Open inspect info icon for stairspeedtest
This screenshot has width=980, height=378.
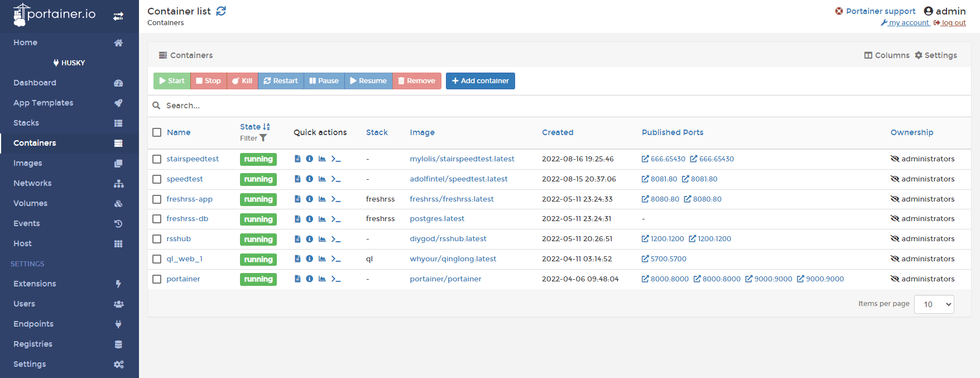pyautogui.click(x=310, y=159)
